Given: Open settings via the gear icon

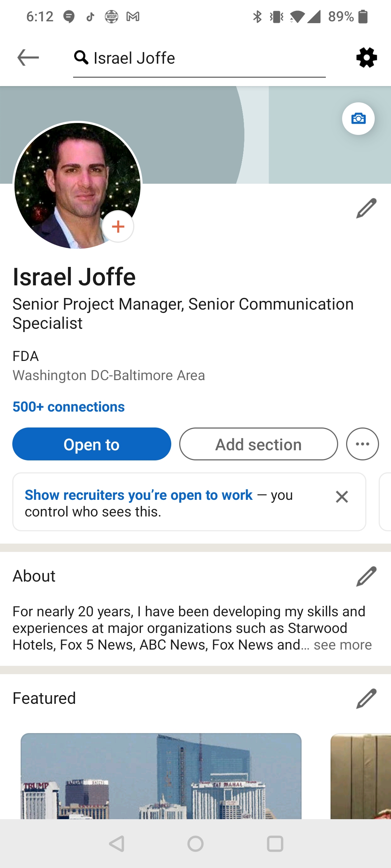Looking at the screenshot, I should (366, 58).
